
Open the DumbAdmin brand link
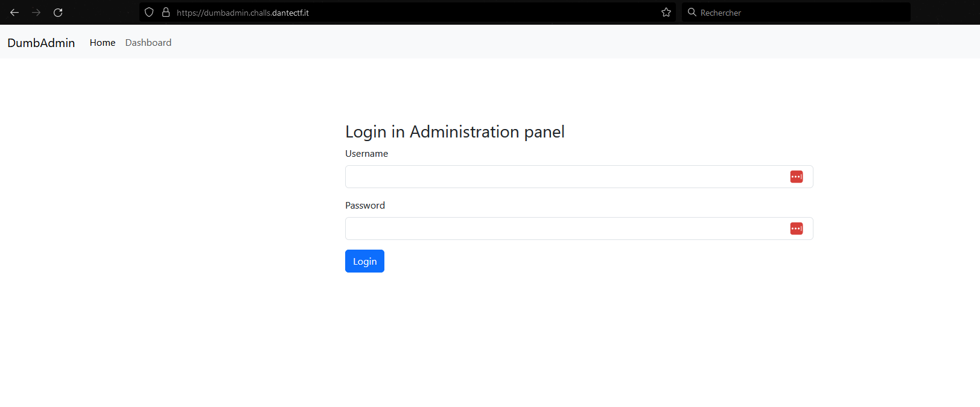pyautogui.click(x=41, y=43)
